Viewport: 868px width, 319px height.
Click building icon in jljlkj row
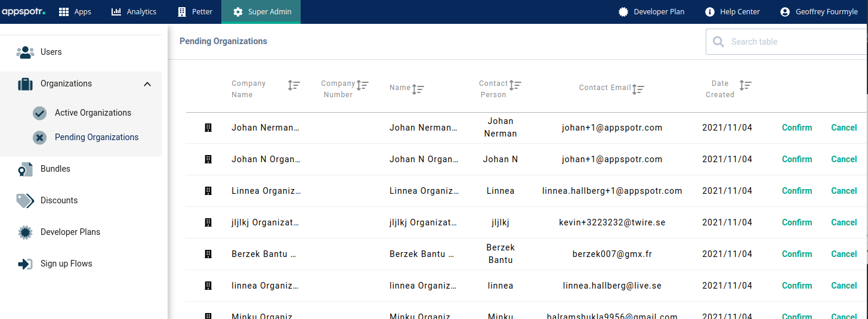(x=208, y=222)
